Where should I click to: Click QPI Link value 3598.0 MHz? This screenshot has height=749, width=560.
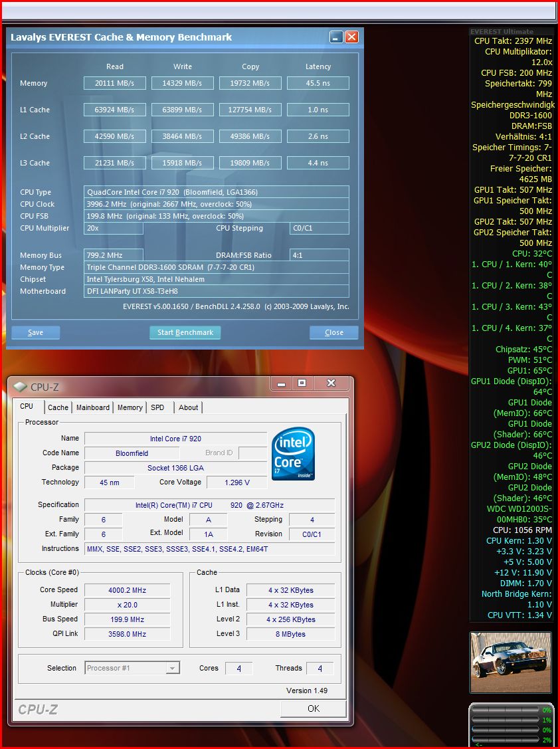click(x=127, y=634)
